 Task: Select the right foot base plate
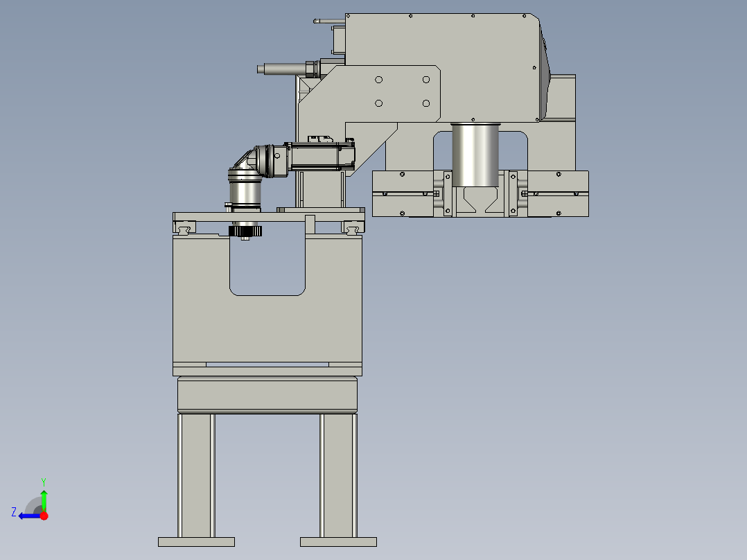pos(338,542)
